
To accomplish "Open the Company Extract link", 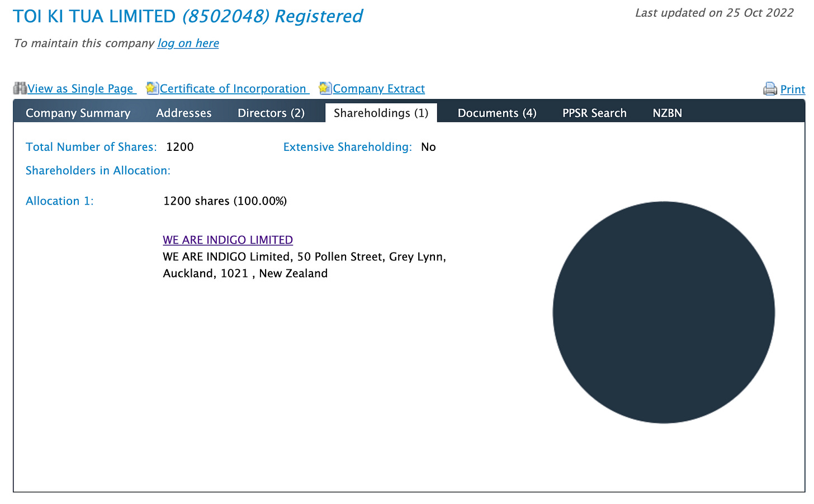I will [379, 89].
